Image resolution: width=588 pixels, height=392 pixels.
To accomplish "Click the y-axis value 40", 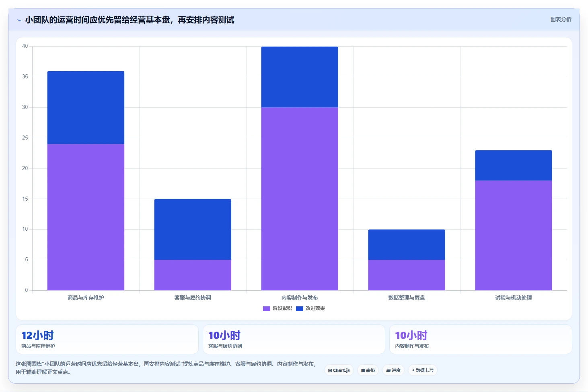I will pyautogui.click(x=25, y=46).
